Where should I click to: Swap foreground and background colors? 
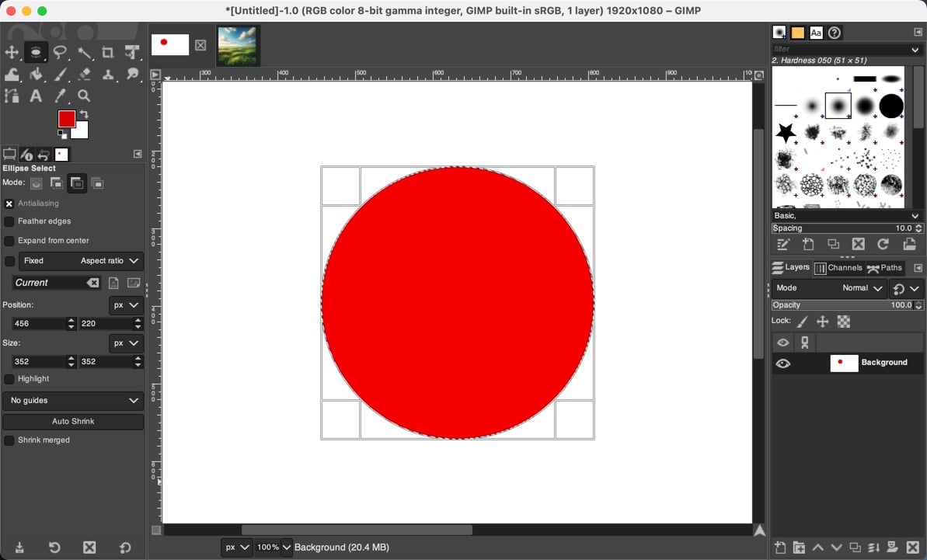coord(84,114)
